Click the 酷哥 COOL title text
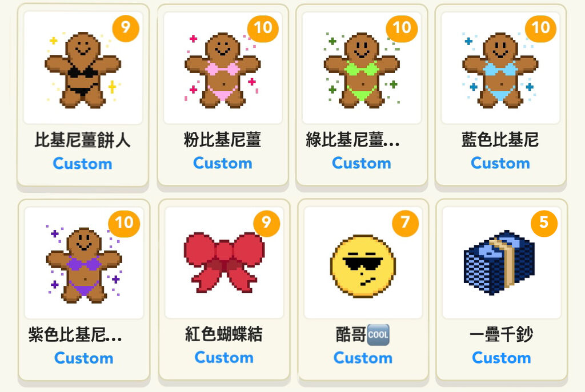Image resolution: width=585 pixels, height=392 pixels. tap(363, 334)
